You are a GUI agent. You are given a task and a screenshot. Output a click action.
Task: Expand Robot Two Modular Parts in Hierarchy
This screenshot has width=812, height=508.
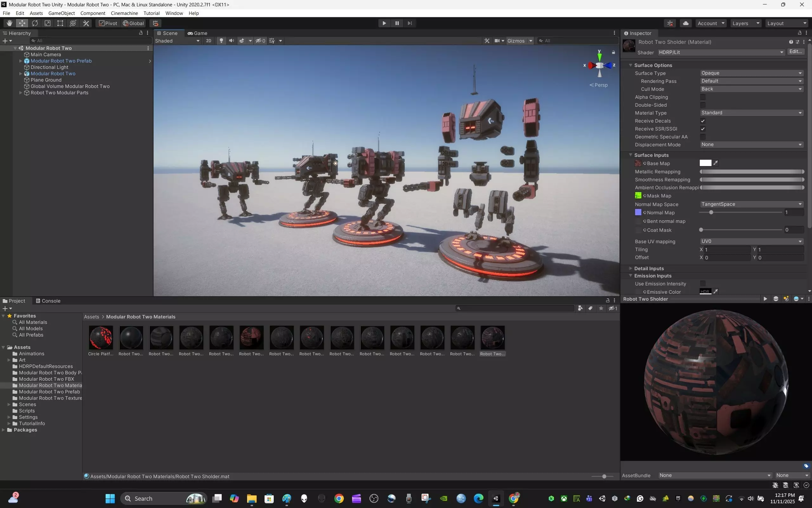click(21, 93)
